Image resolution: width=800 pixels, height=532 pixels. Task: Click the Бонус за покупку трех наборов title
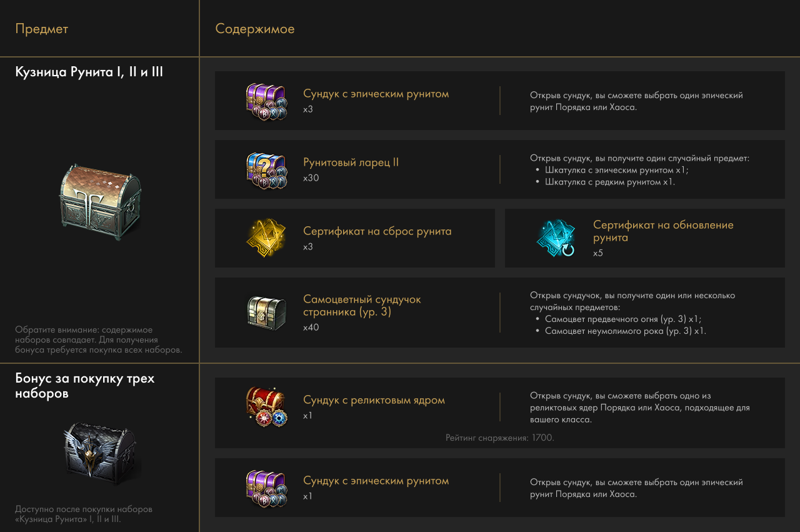pyautogui.click(x=84, y=386)
